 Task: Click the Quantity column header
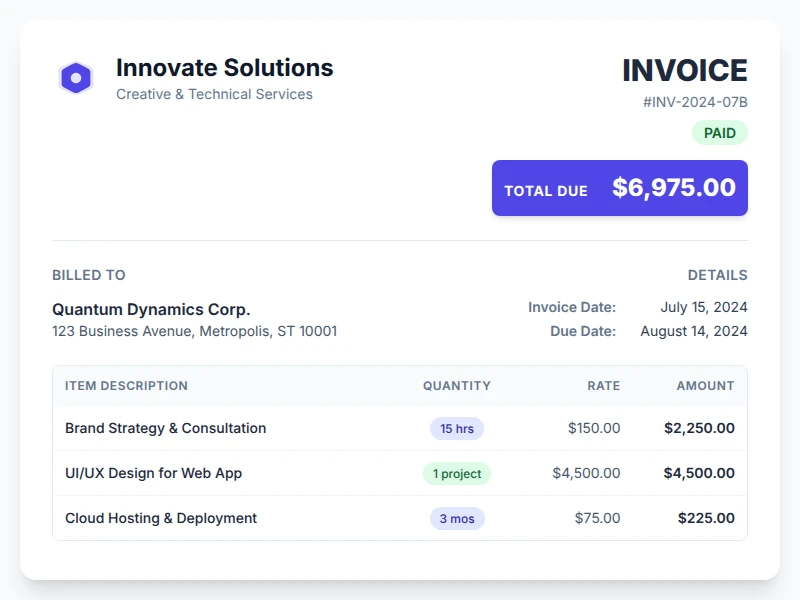tap(456, 385)
